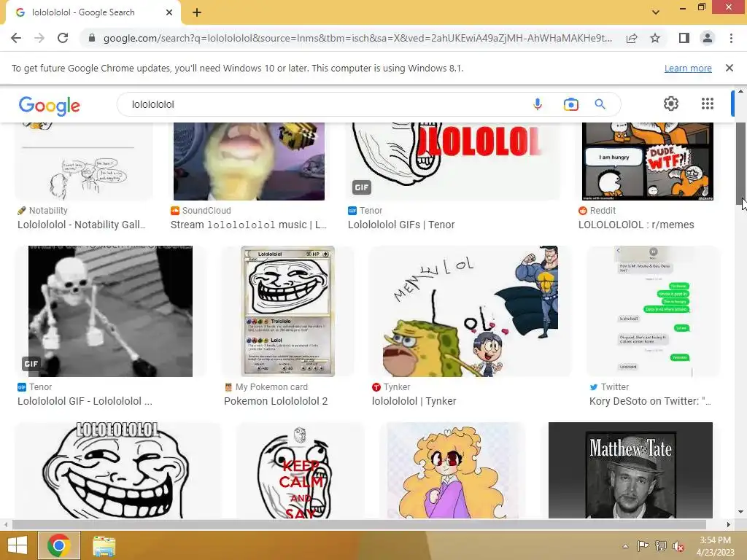Open File Explorer from the taskbar

[x=104, y=545]
